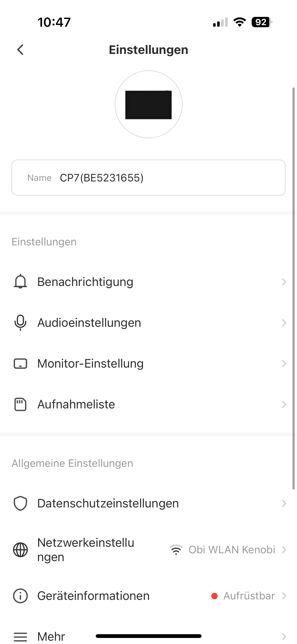Tap the globe network icon
297x644 pixels.
[20, 550]
